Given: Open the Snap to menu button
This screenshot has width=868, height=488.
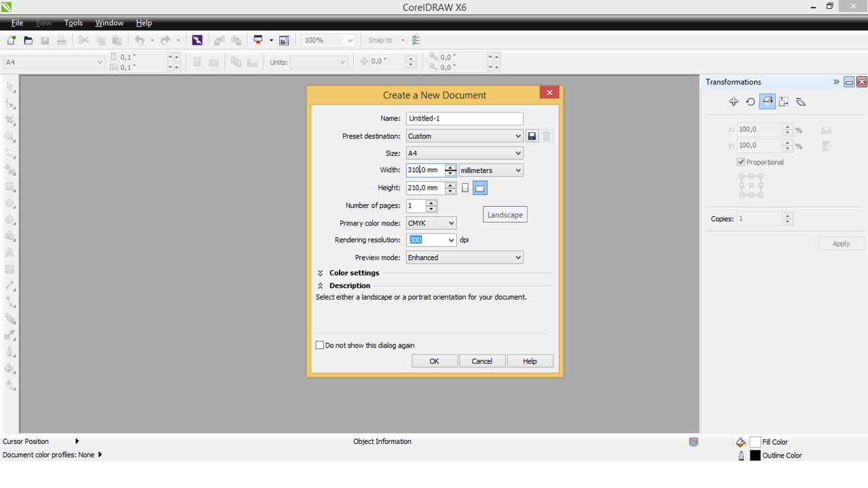Looking at the screenshot, I should click(x=384, y=41).
